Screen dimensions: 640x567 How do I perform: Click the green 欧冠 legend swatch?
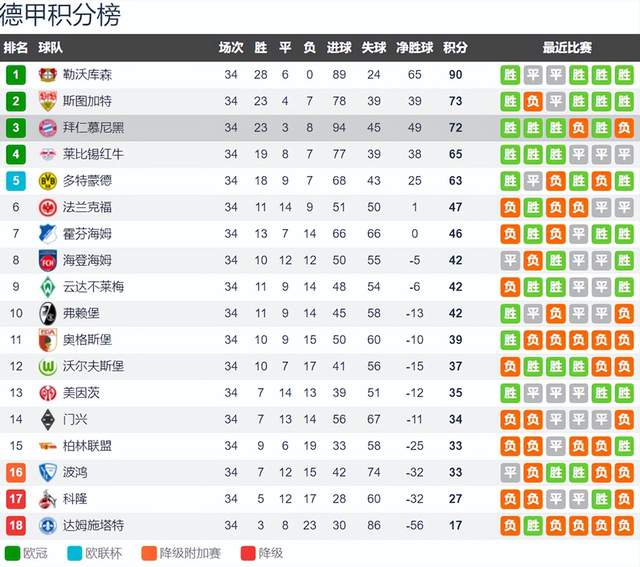[x=12, y=554]
